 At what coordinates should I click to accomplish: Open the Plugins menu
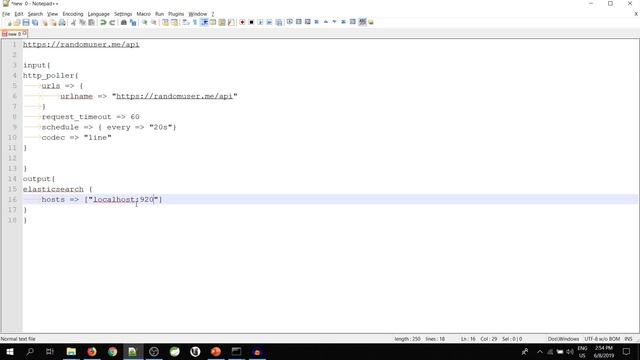(176, 14)
